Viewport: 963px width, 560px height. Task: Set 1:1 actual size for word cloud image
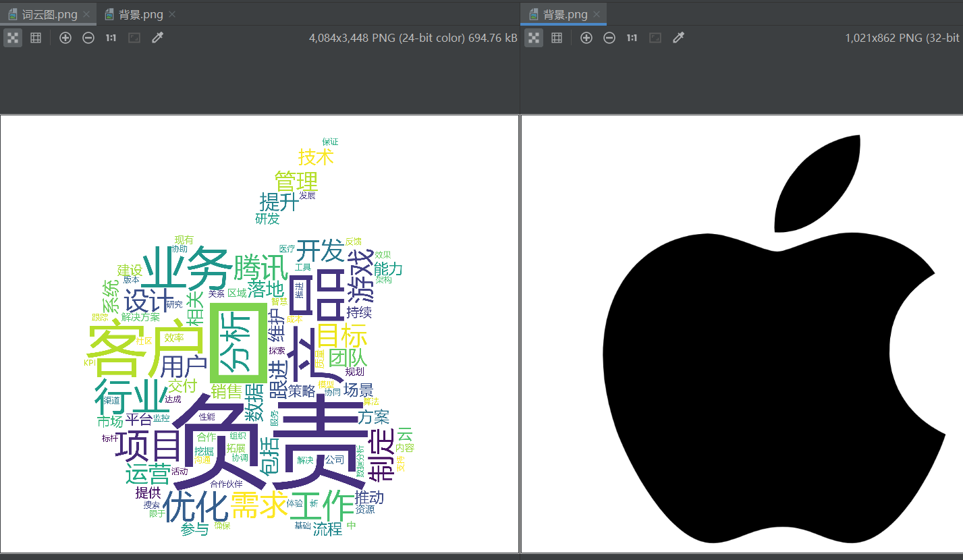pyautogui.click(x=111, y=38)
